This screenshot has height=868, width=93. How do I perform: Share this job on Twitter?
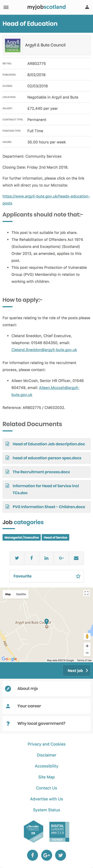17,558
